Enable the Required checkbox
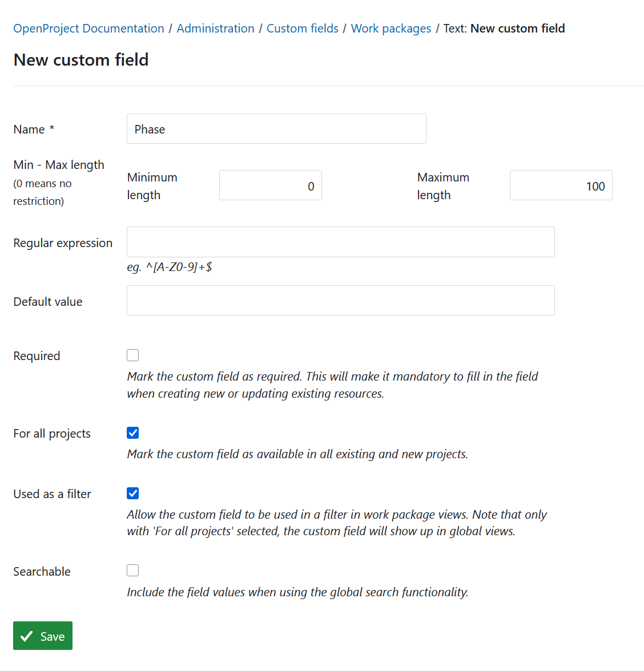The height and width of the screenshot is (671, 644). coord(132,354)
